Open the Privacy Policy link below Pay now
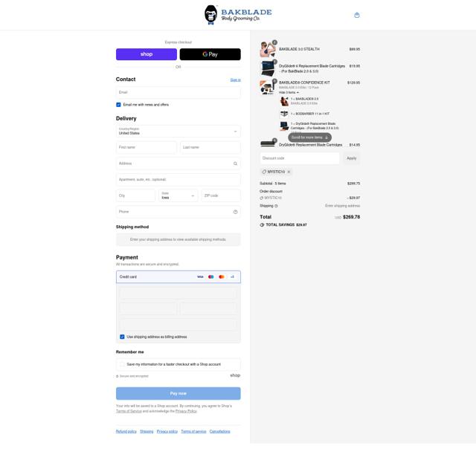This screenshot has height=463, width=476. [x=186, y=412]
